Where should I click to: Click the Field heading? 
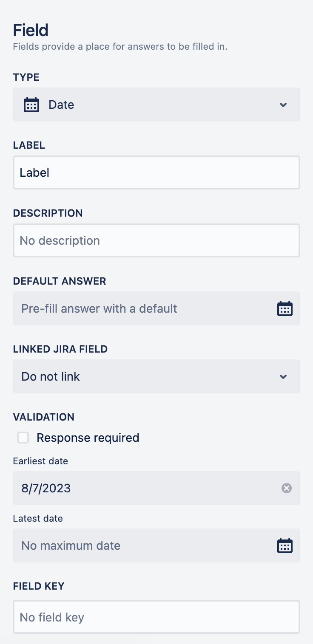click(30, 30)
